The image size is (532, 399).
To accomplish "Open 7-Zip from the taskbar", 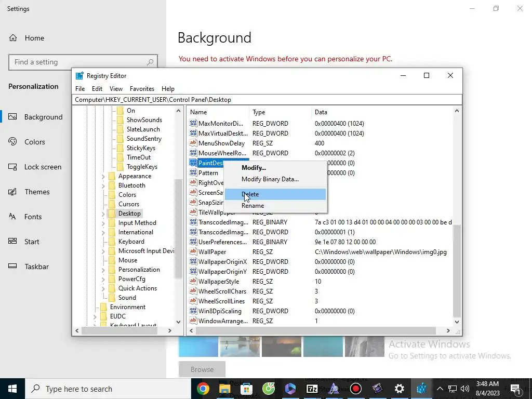I will pyautogui.click(x=312, y=389).
